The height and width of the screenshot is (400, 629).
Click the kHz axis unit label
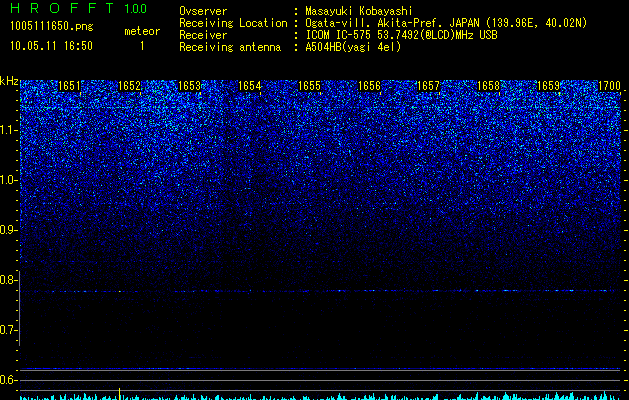tap(9, 81)
